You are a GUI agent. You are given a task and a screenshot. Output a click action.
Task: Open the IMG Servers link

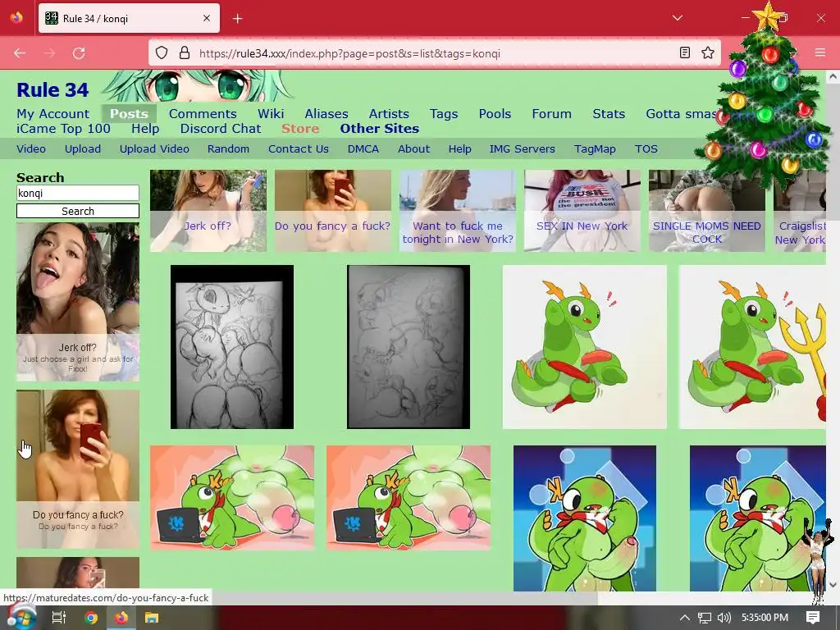[522, 149]
